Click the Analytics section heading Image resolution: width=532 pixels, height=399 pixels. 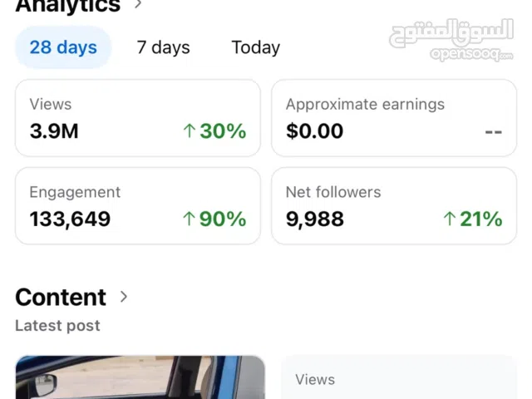click(67, 6)
